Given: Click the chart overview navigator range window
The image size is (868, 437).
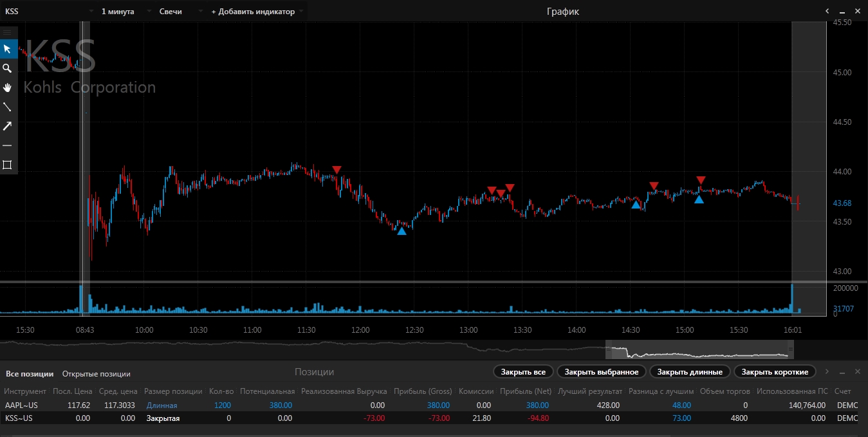Looking at the screenshot, I should 697,351.
